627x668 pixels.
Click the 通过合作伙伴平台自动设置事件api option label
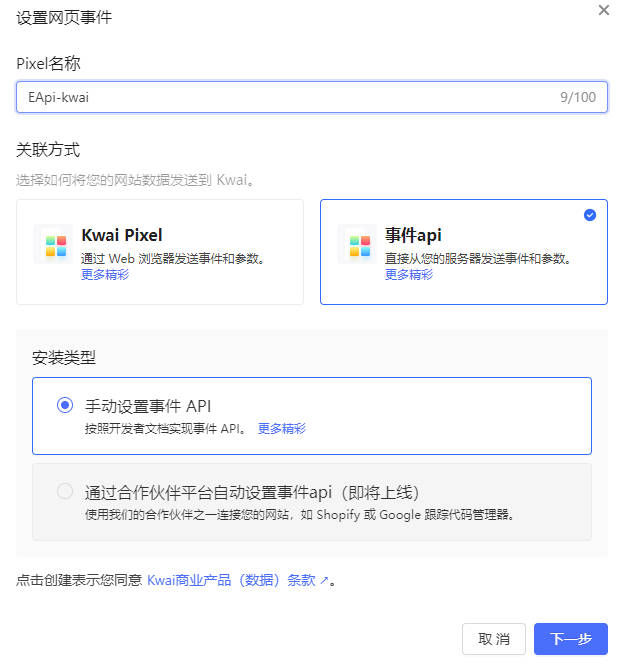tap(251, 492)
